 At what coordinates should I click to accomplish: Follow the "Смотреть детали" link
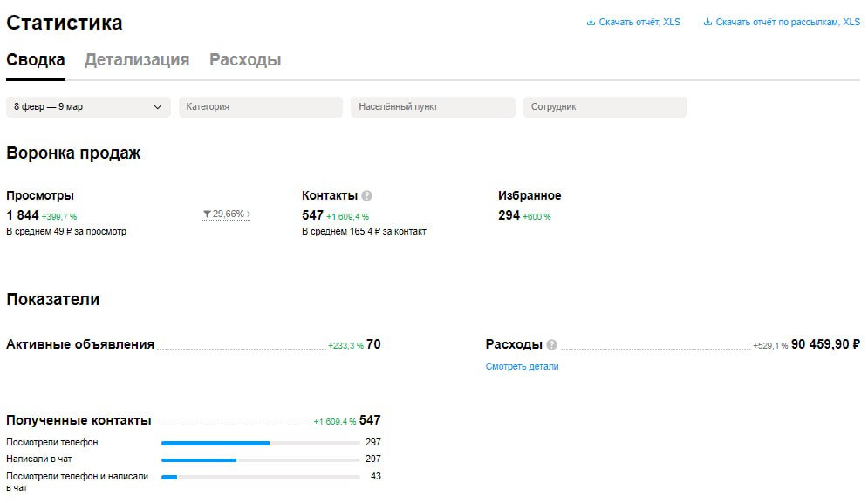coord(522,367)
